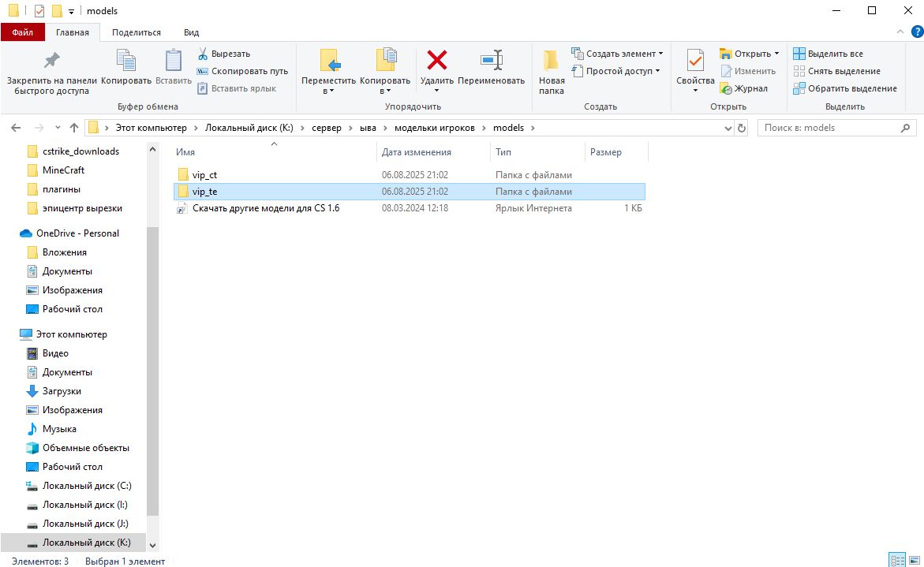
Task: Click the Cut (Вырезать) scissors icon
Action: [203, 54]
